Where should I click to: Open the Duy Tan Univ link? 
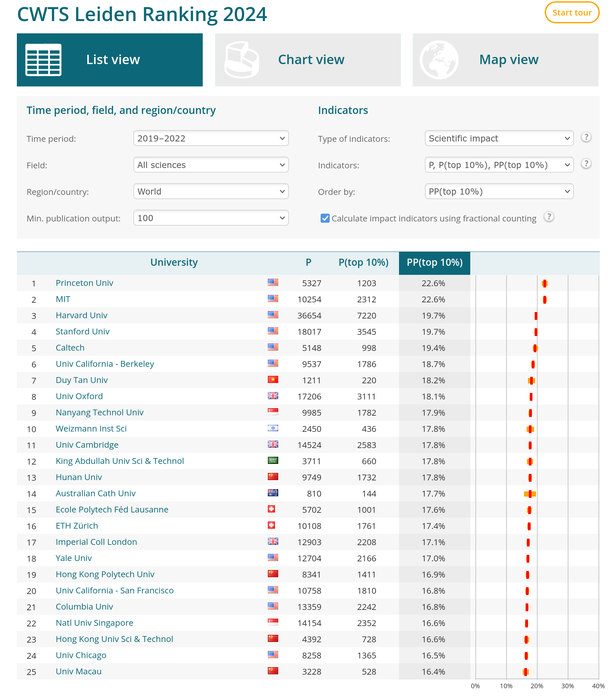[x=82, y=380]
